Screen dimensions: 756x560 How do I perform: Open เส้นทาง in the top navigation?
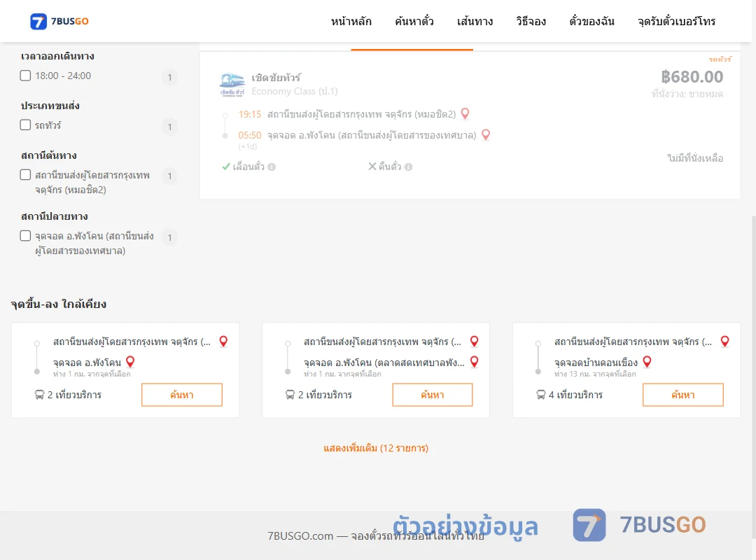475,21
